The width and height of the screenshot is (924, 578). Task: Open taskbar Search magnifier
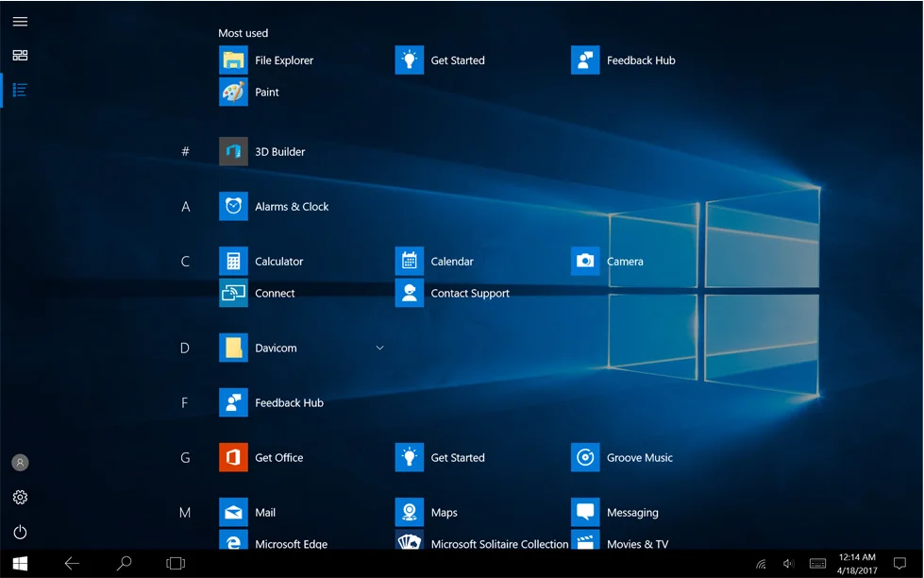(124, 564)
